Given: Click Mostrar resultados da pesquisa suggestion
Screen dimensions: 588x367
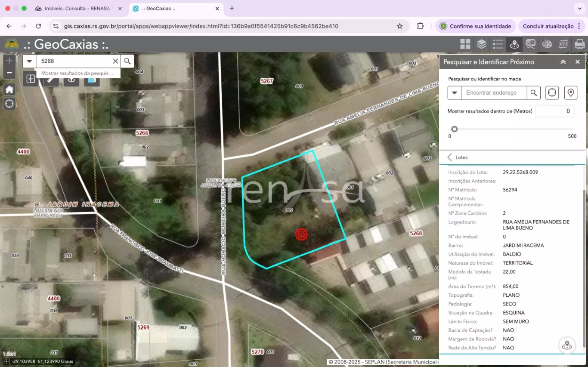Looking at the screenshot, I should pos(77,73).
